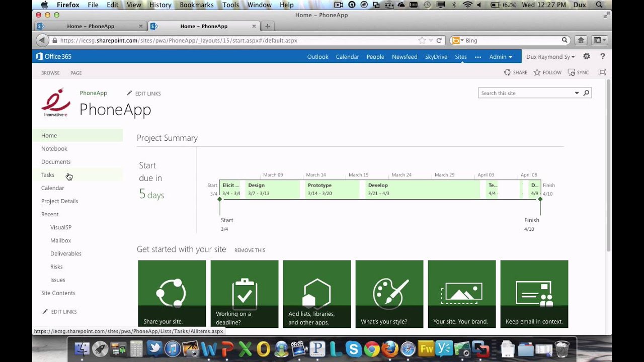Open the History menu in Firefox
Screen dimensions: 644x362
(x=160, y=5)
